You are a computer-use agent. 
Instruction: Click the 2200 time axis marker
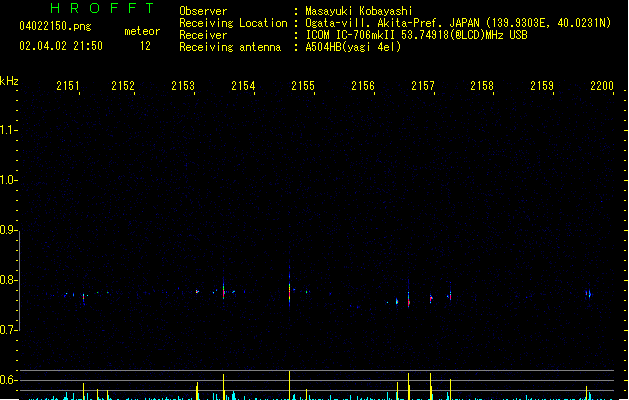point(602,85)
